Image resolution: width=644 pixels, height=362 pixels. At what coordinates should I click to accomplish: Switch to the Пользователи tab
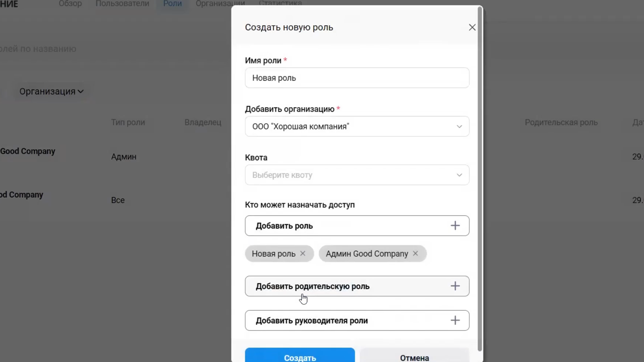coord(122,4)
